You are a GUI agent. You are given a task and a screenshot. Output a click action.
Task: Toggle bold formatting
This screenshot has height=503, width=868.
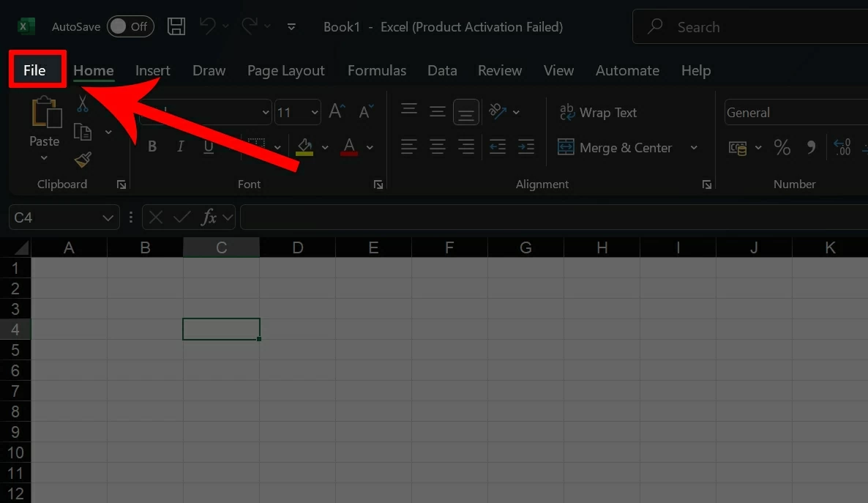(x=152, y=146)
